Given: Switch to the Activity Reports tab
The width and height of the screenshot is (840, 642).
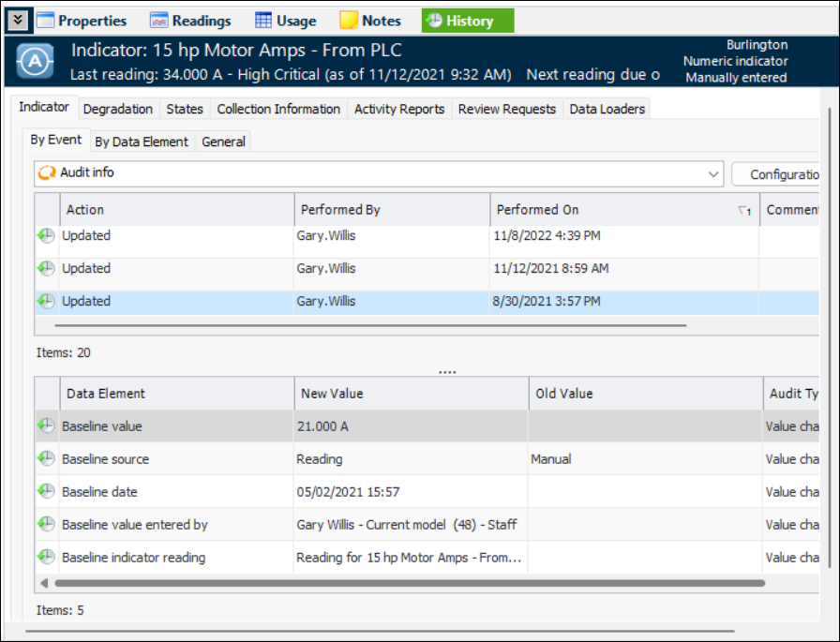Looking at the screenshot, I should 399,109.
